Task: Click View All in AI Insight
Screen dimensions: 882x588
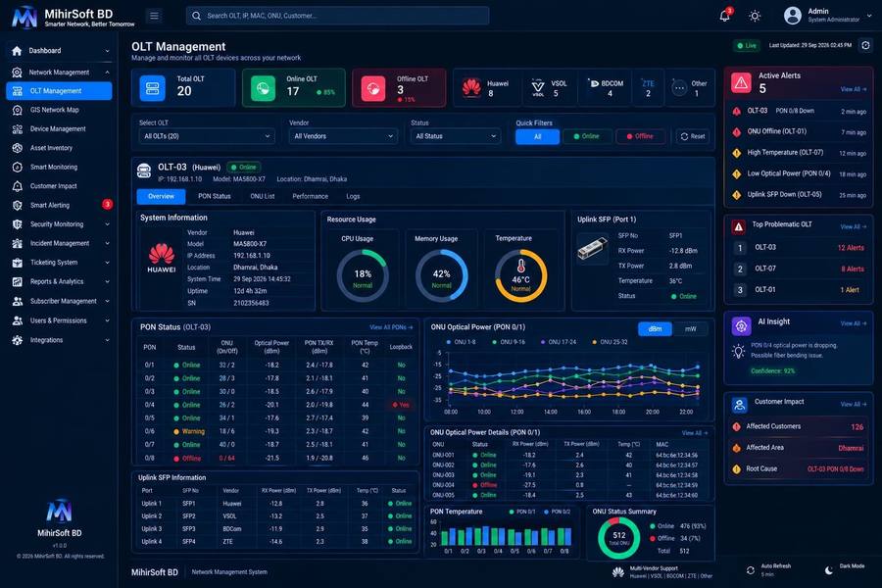Action: 854,323
